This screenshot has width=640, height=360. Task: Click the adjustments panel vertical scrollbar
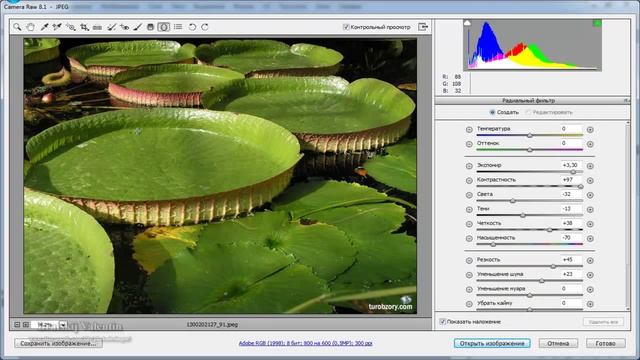coord(627,216)
